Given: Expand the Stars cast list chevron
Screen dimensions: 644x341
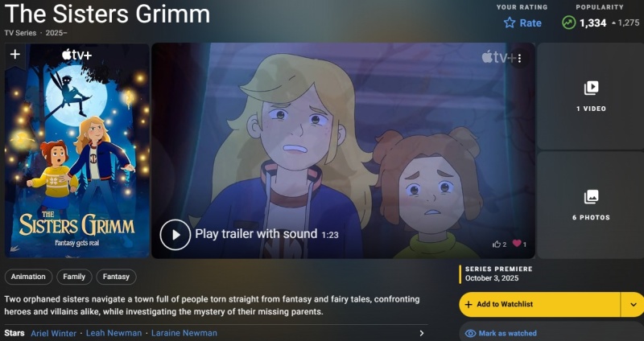Looking at the screenshot, I should click(421, 333).
